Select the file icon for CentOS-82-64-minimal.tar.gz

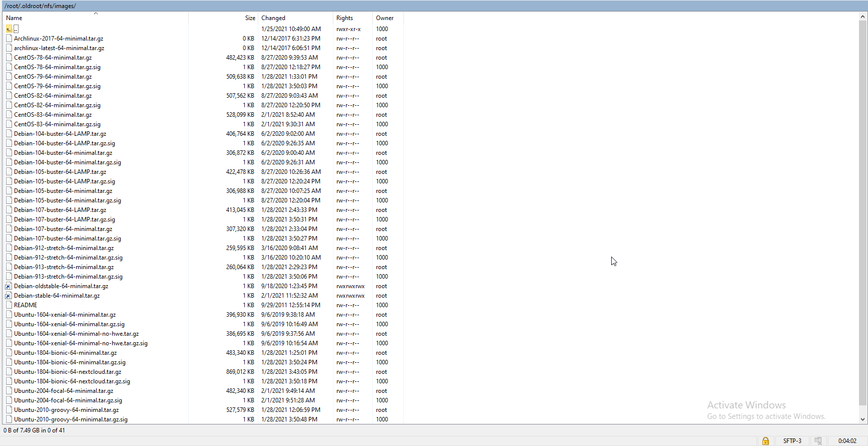coord(9,96)
